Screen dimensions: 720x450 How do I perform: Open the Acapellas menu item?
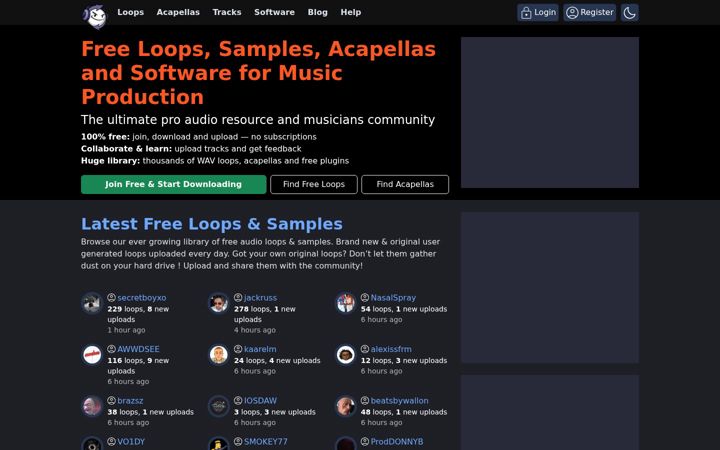tap(178, 12)
